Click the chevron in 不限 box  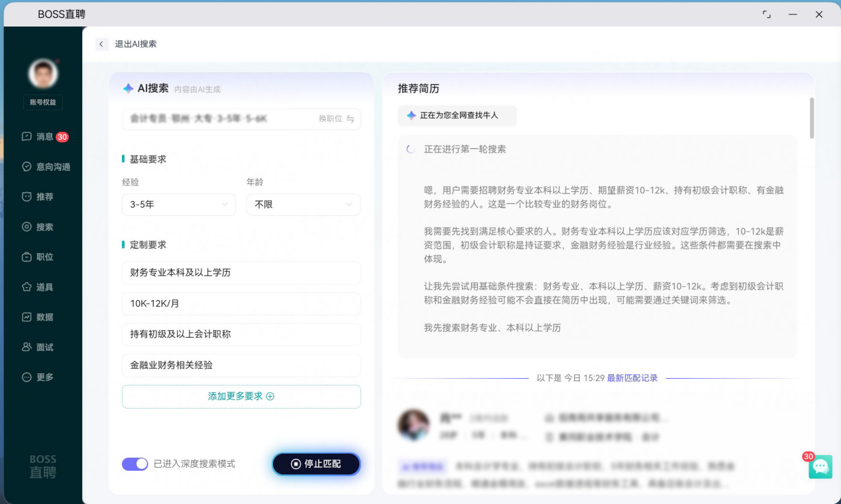pyautogui.click(x=349, y=205)
